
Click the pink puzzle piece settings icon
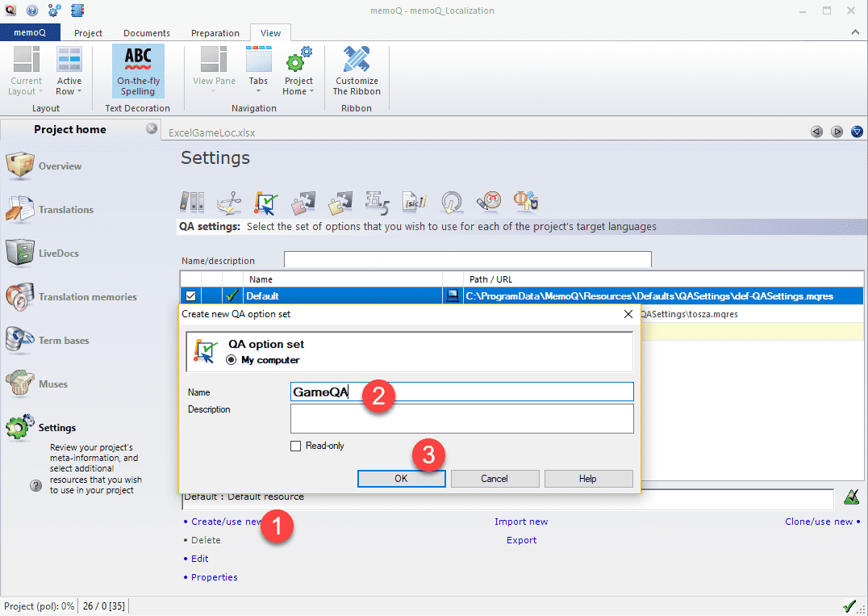(303, 202)
